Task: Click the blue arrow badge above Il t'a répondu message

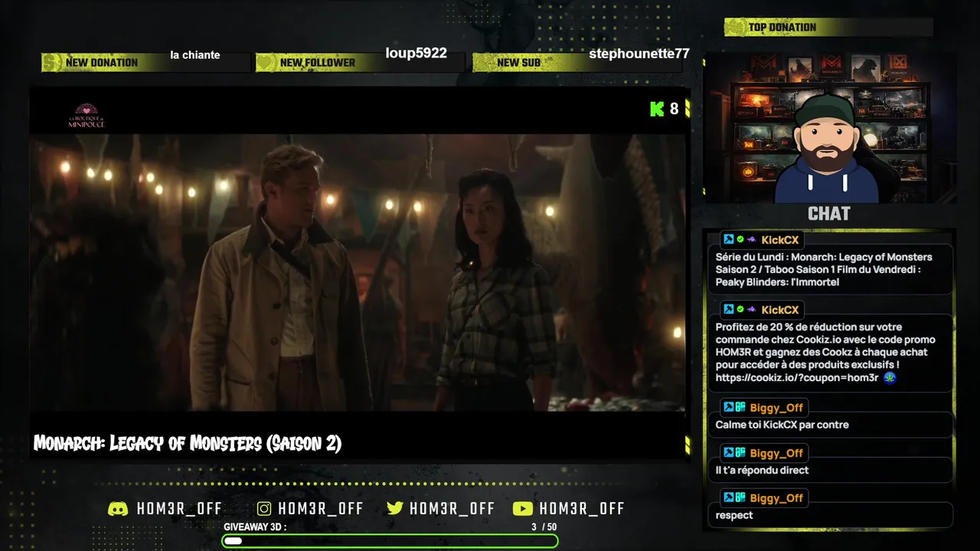Action: click(x=729, y=453)
